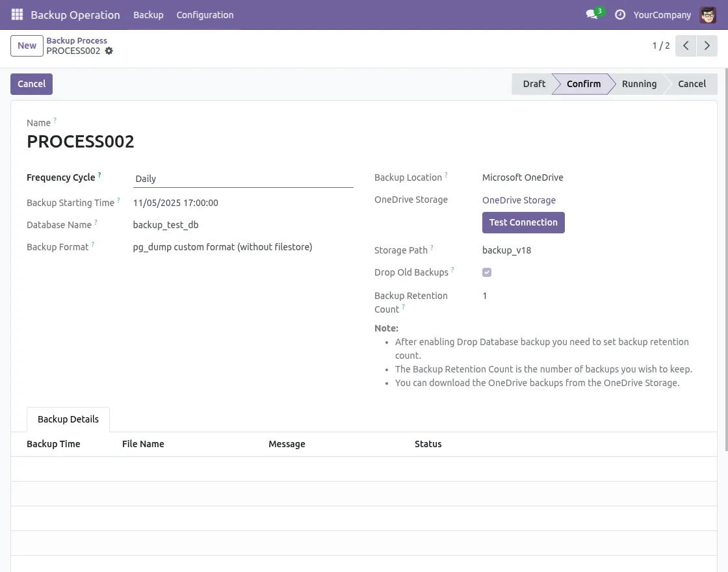Open the Configuration menu
Screen dimensions: 728x572
tap(205, 14)
